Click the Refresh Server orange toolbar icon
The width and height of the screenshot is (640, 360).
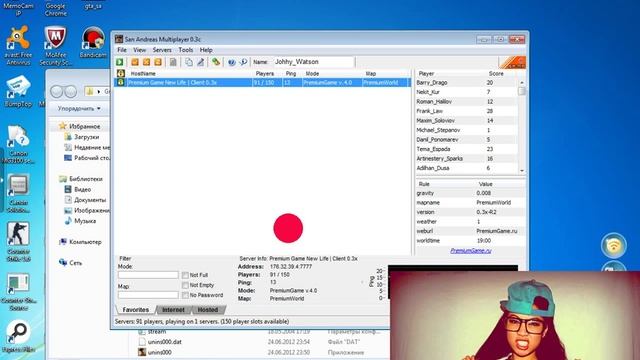[158, 62]
